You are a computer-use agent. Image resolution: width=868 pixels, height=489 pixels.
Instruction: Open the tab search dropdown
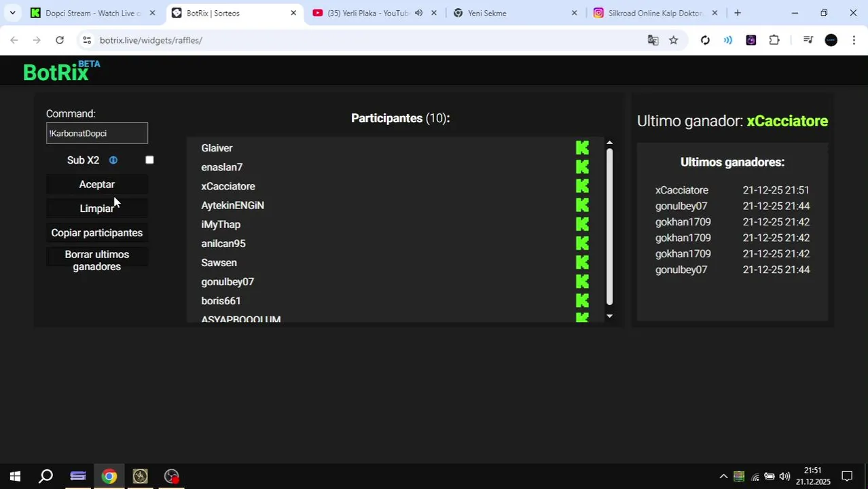pos(12,13)
